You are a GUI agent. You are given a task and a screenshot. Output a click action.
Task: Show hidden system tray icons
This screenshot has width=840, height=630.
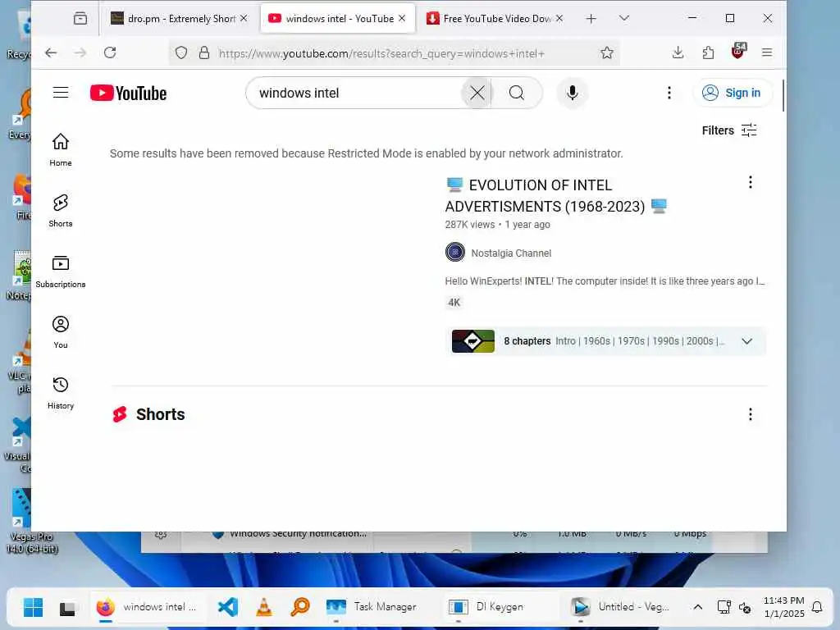point(697,607)
